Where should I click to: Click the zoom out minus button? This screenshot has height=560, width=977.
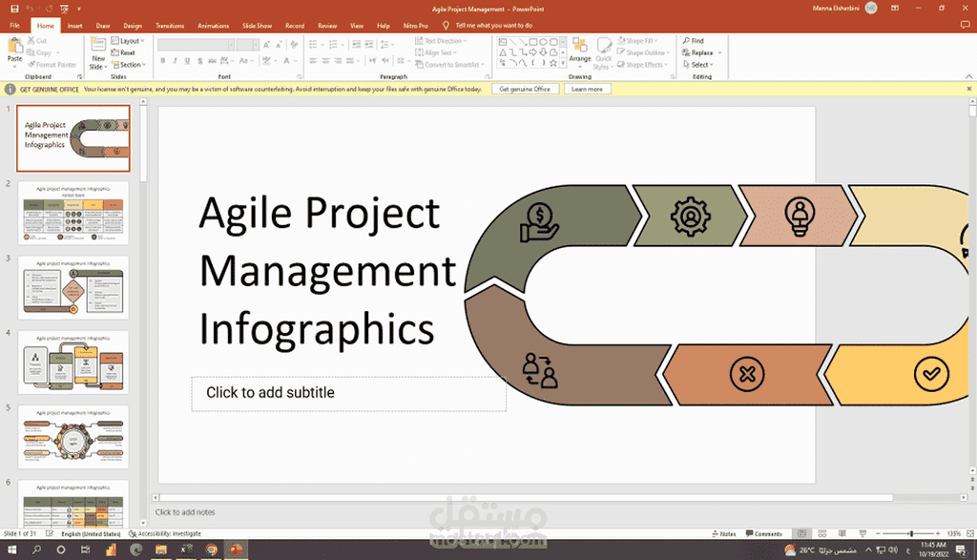coord(878,534)
